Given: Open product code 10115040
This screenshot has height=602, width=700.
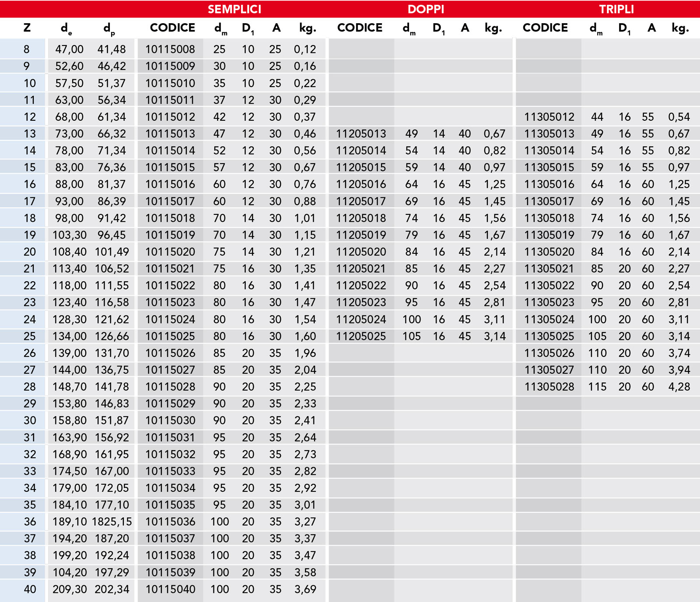Looking at the screenshot, I should (170, 589).
